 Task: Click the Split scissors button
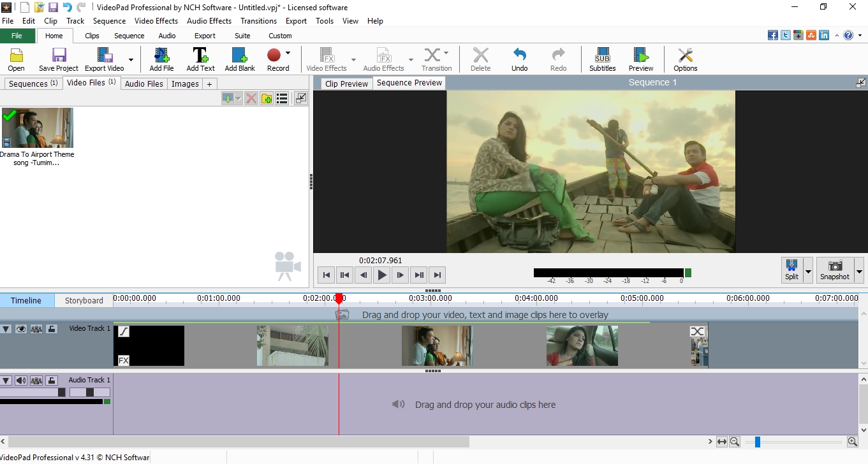791,270
